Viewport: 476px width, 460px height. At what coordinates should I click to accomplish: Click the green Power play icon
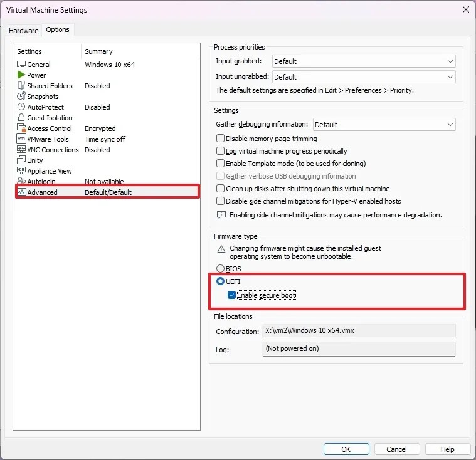(x=21, y=75)
